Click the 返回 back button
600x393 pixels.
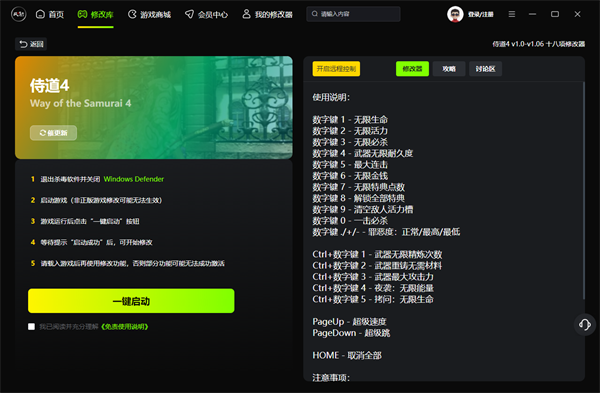31,44
